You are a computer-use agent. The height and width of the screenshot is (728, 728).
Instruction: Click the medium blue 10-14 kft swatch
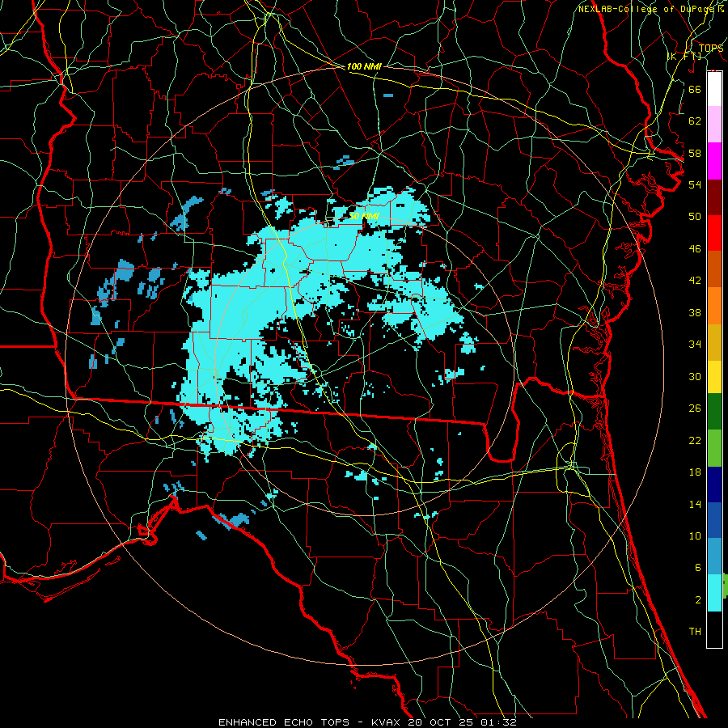tap(714, 520)
